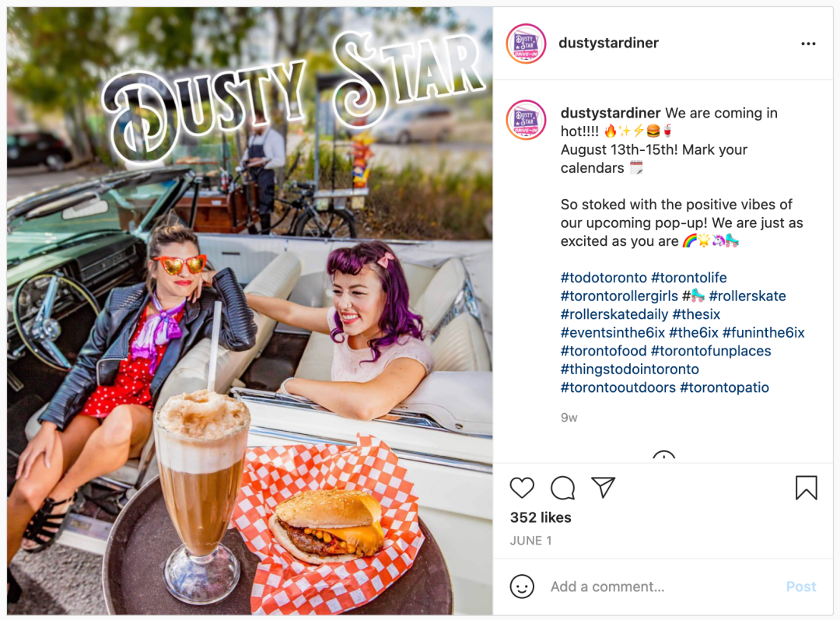
Task: Open the #torontolife hashtag
Action: [689, 278]
